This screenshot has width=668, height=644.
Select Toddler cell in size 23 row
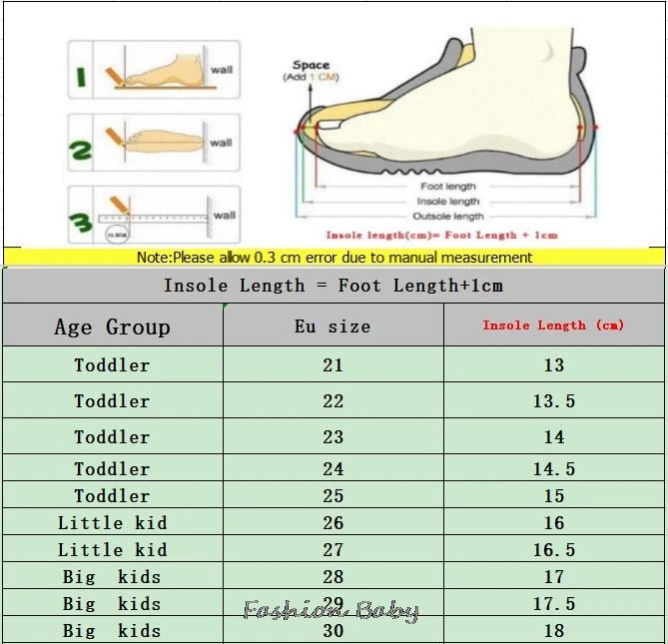113,436
